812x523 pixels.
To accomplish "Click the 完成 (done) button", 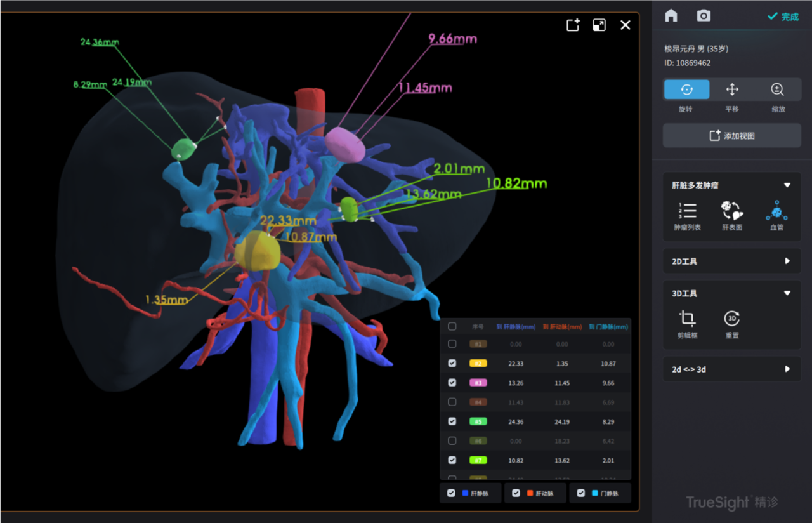I will click(x=783, y=17).
